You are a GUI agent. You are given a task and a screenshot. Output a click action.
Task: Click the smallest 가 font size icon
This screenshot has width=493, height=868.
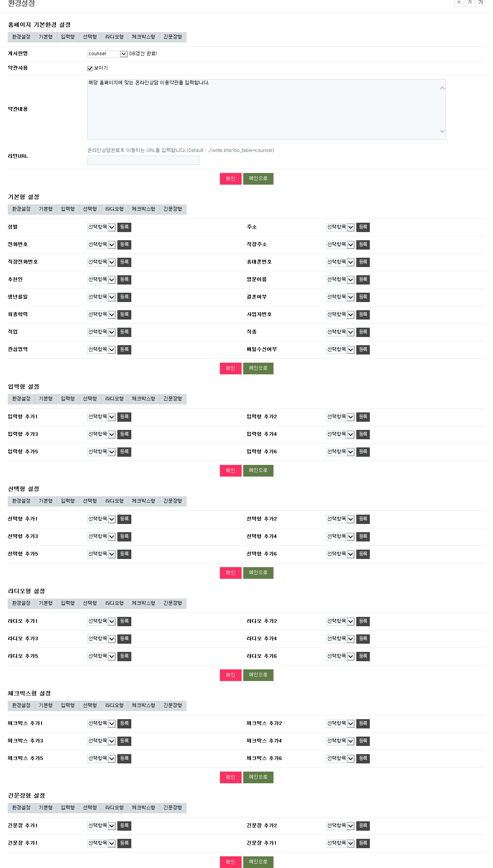pyautogui.click(x=458, y=3)
